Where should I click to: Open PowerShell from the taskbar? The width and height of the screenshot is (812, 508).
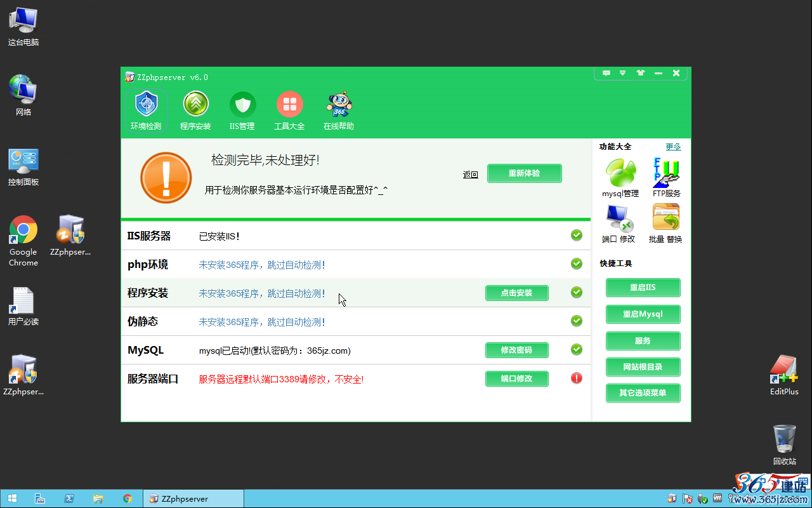pos(69,498)
